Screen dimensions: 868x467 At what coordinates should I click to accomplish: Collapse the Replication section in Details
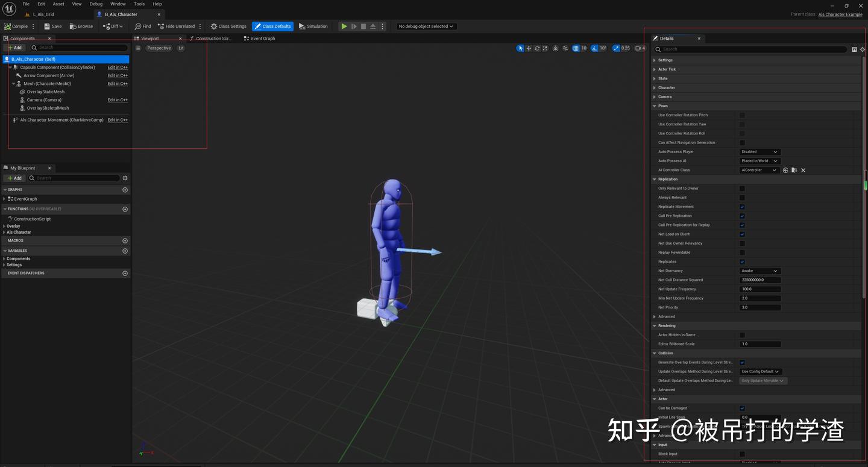(x=654, y=179)
